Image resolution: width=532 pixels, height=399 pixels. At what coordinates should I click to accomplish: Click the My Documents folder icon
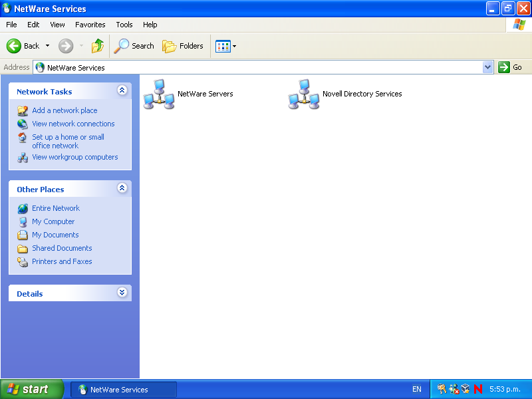pos(23,235)
